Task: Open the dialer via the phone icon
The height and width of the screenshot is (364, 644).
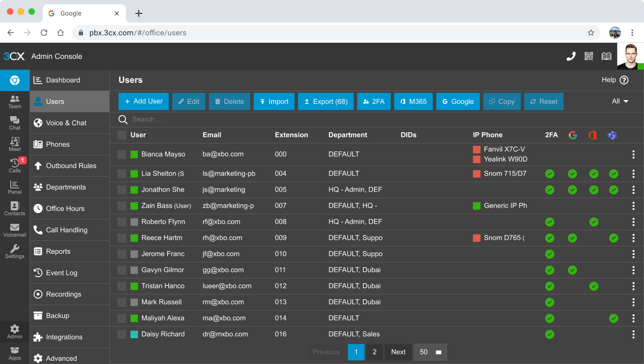Action: (x=571, y=56)
